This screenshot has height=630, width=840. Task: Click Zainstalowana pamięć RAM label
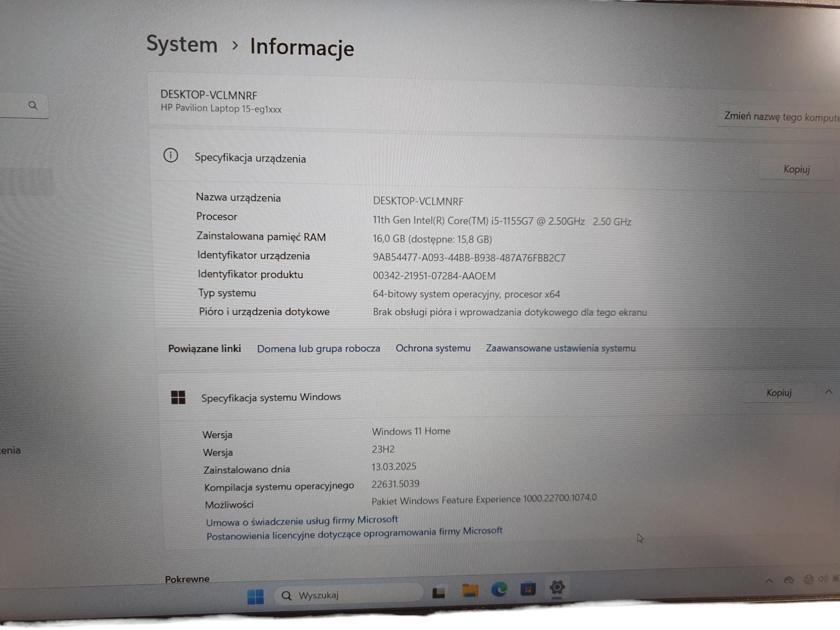point(261,236)
